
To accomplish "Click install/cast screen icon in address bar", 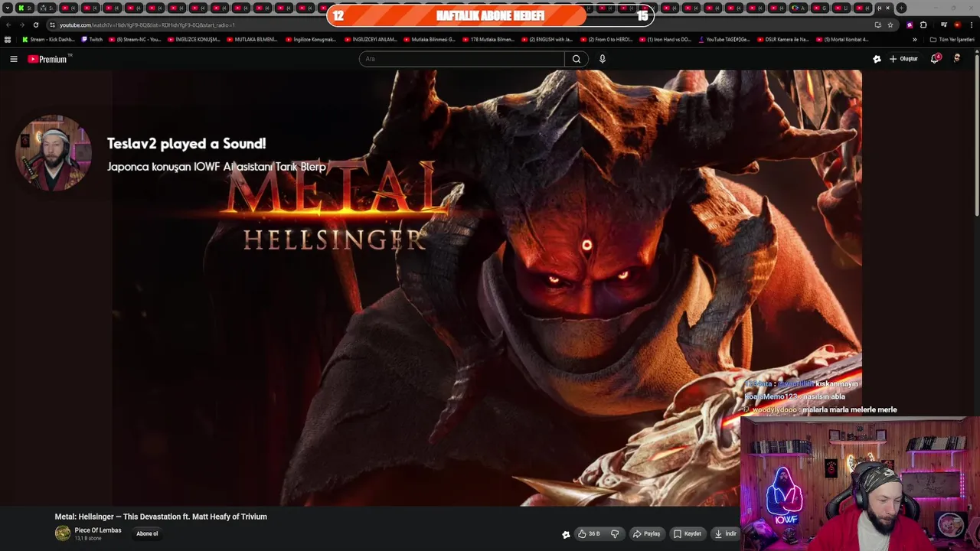I will tap(878, 24).
